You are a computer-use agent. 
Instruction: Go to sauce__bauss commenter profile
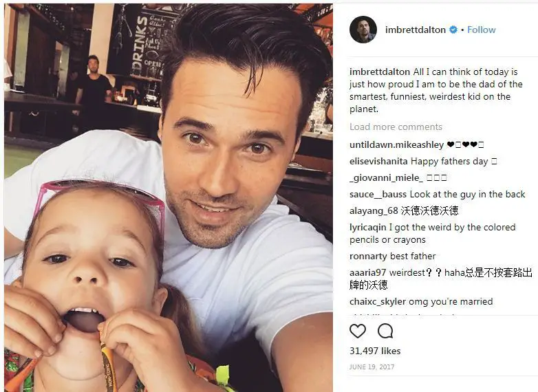378,194
